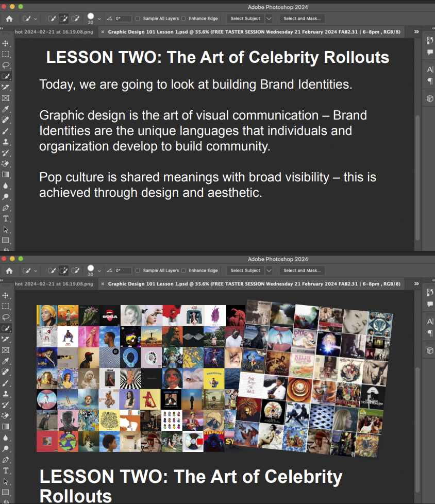Open History panel icon in lower window
The height and width of the screenshot is (504, 435).
click(430, 292)
